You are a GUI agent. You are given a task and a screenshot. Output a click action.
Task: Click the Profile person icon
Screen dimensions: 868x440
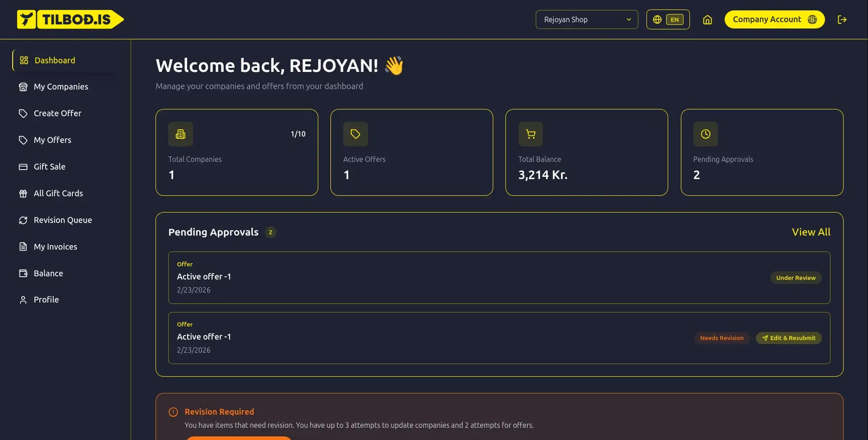click(24, 299)
